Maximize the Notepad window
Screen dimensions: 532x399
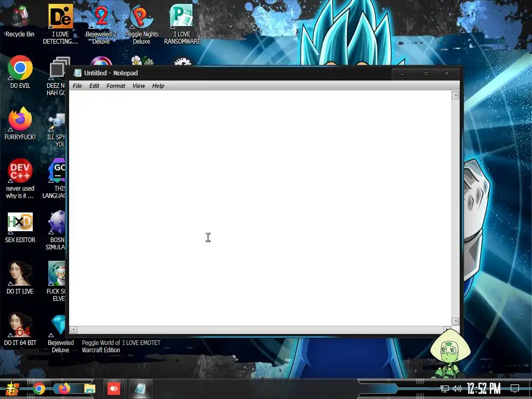426,74
